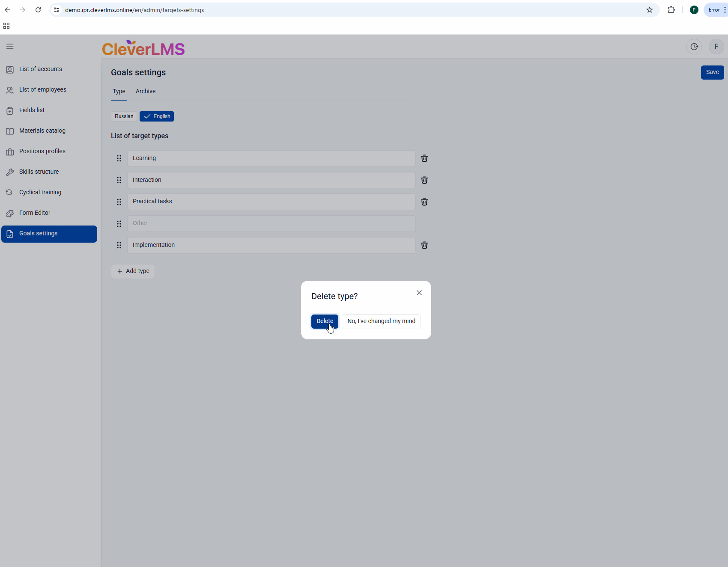Open Chrome apps grid shortcut
The width and height of the screenshot is (728, 567).
click(6, 26)
